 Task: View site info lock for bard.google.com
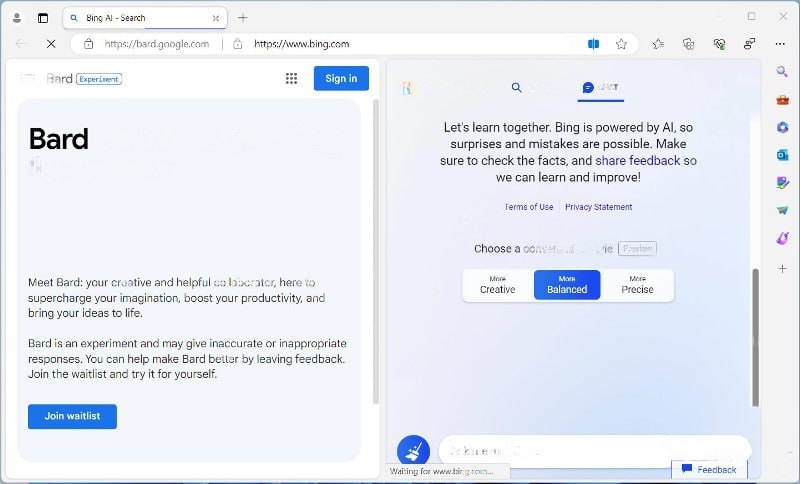pyautogui.click(x=88, y=44)
